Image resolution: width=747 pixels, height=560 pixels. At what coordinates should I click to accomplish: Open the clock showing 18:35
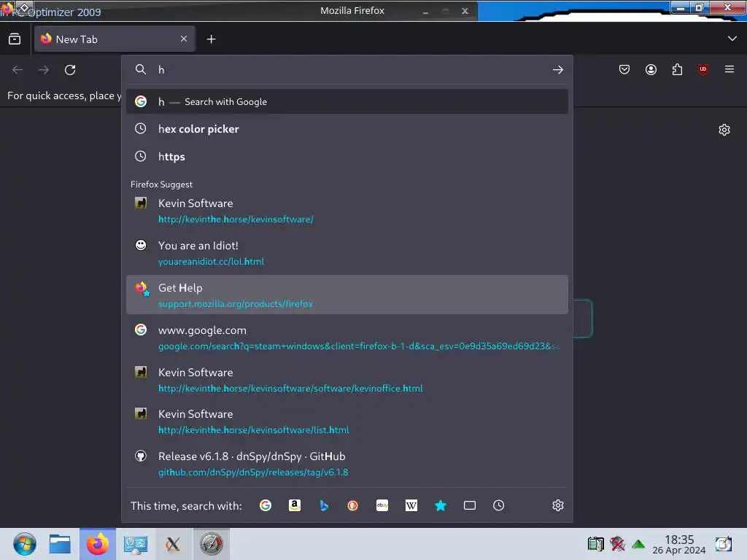coord(679,544)
